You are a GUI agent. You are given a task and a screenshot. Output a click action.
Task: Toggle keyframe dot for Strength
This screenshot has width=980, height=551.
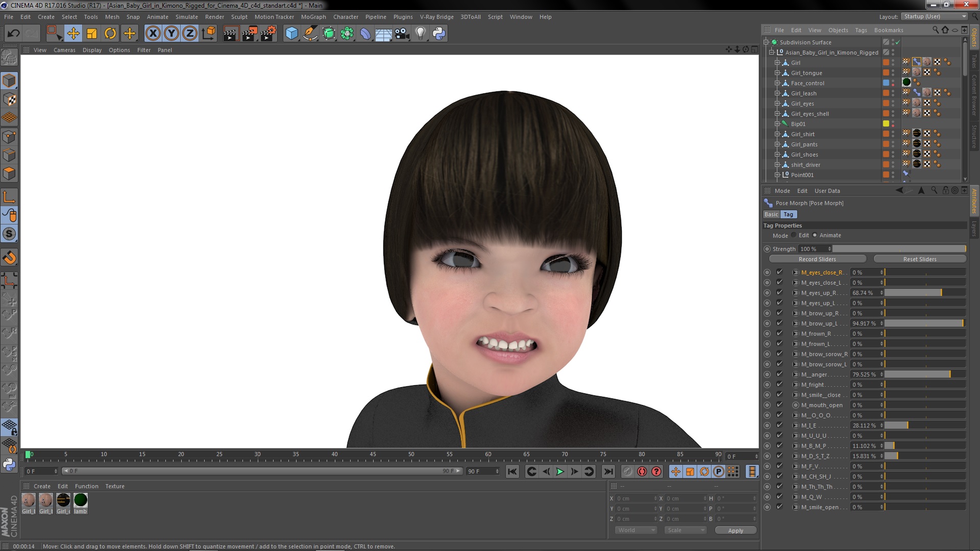point(767,249)
